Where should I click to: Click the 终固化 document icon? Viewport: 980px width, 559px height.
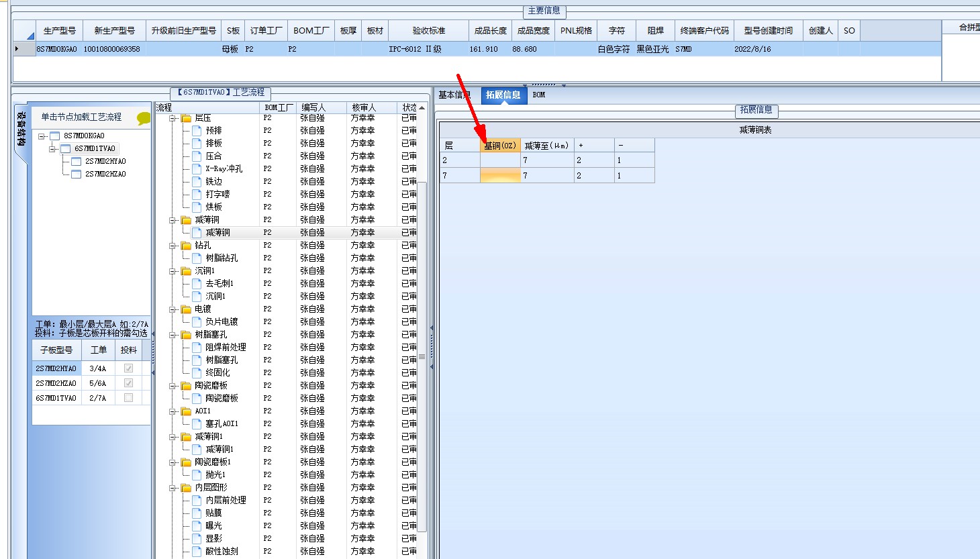click(x=197, y=372)
